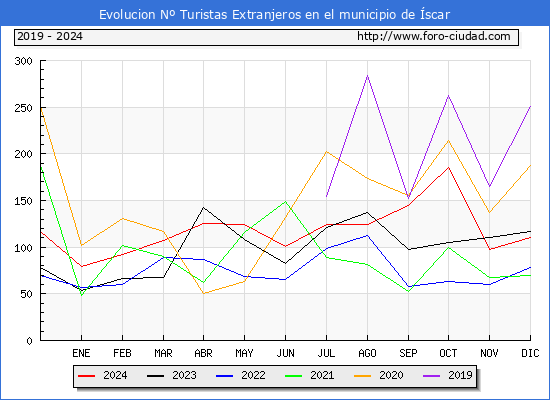Click the purple 2019 peak at OCT
The image size is (550, 400).
(x=448, y=96)
